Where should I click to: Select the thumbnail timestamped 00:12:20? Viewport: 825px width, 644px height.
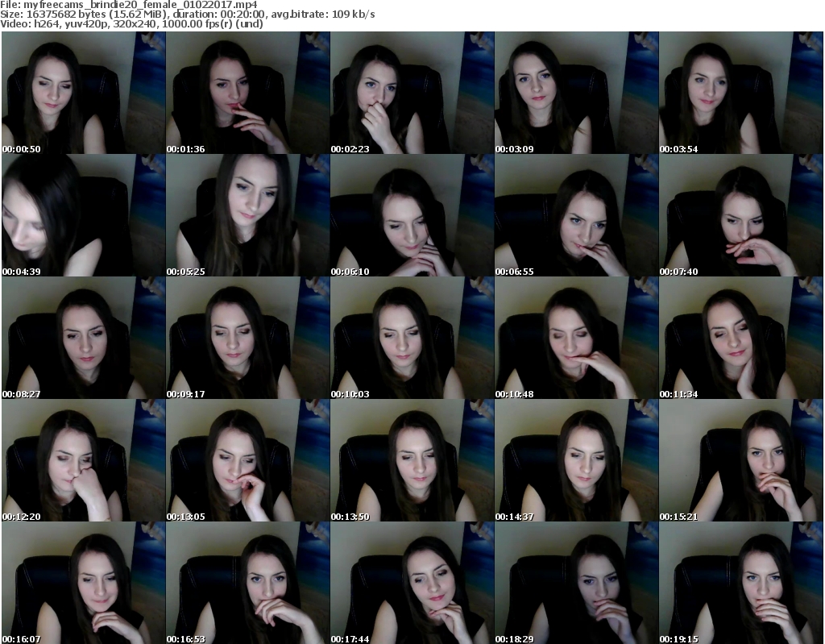point(83,460)
